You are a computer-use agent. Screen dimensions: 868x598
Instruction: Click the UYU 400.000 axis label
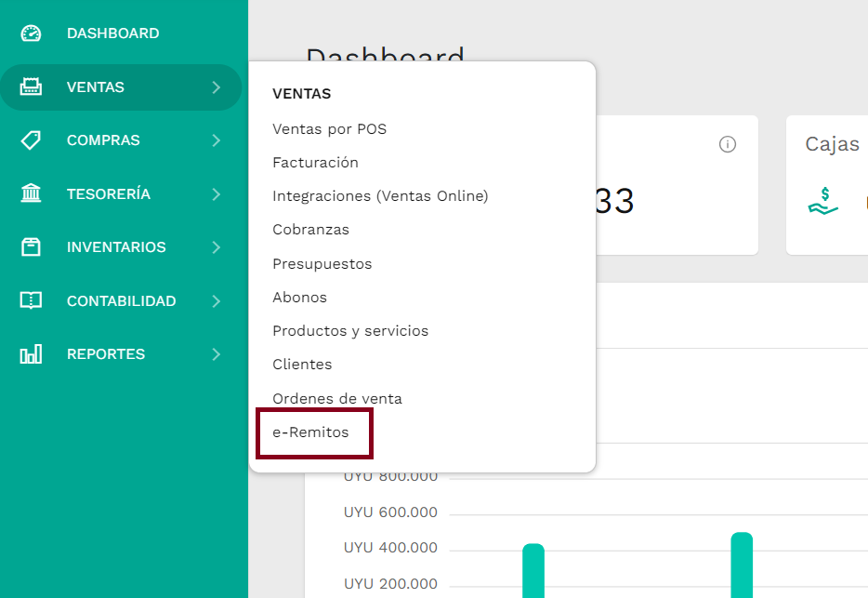(x=390, y=548)
